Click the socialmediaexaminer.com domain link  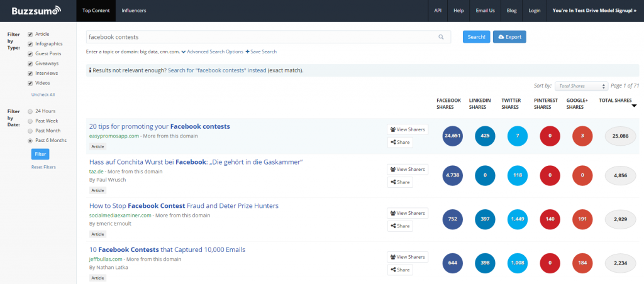point(120,215)
